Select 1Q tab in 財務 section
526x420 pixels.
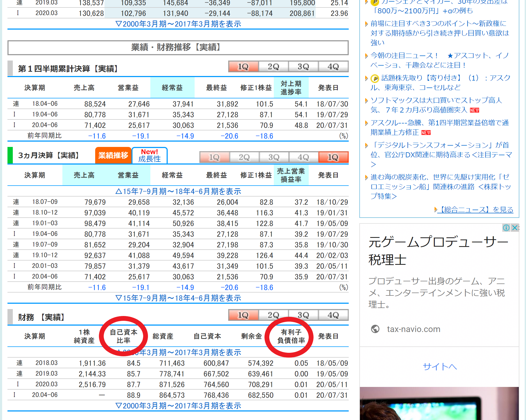coord(243,315)
